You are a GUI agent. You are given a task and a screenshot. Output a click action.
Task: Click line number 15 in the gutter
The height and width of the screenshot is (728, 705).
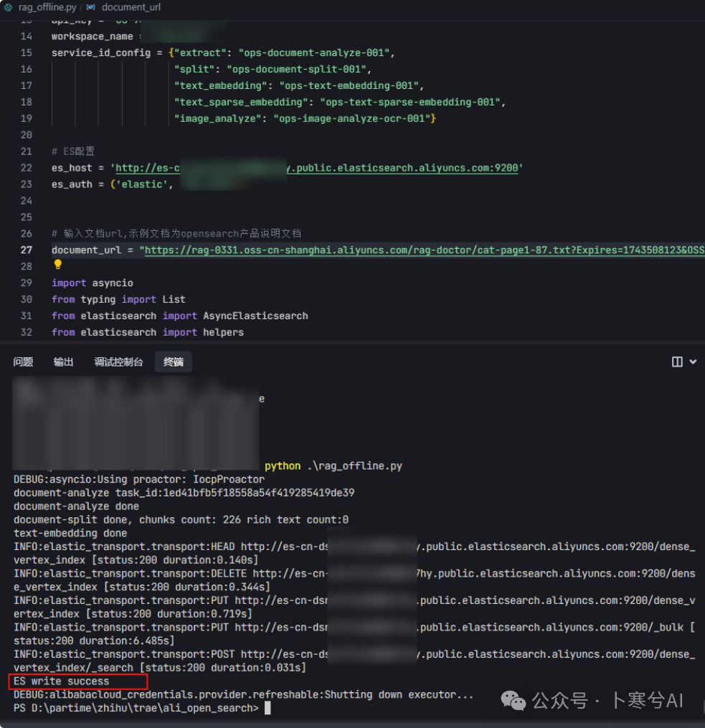[x=27, y=53]
